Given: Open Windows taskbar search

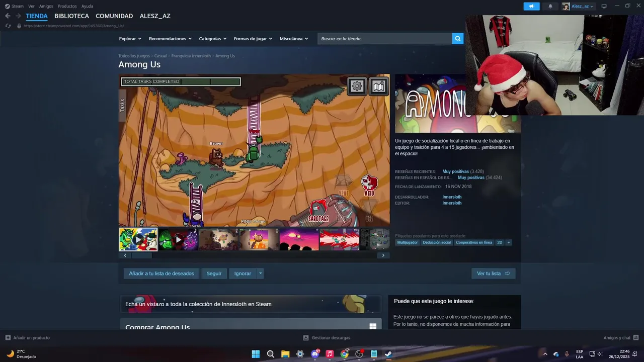Looking at the screenshot, I should tap(270, 354).
